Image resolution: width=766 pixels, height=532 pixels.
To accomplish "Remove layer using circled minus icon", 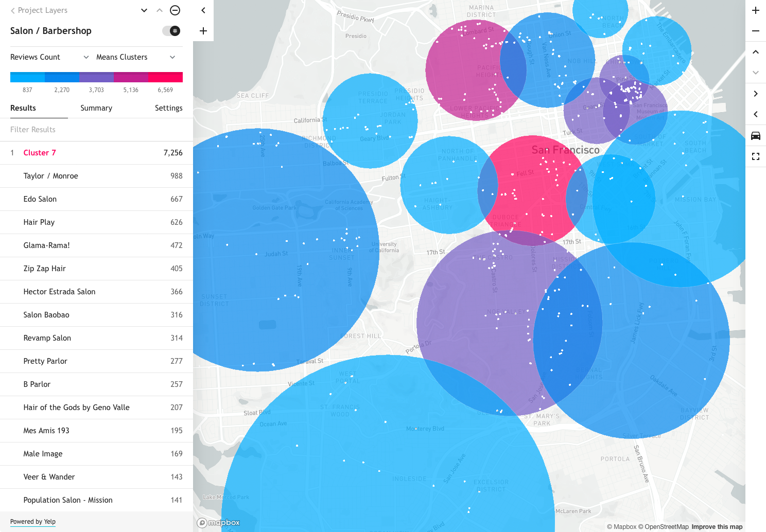I will (175, 10).
